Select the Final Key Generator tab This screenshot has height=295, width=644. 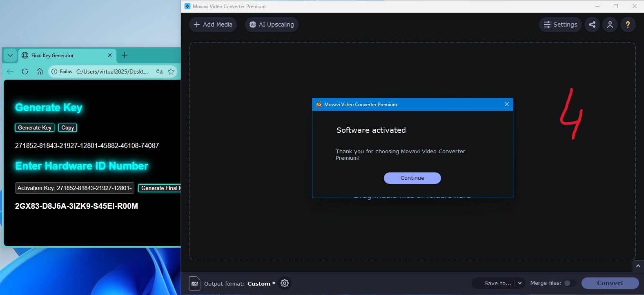tap(61, 56)
